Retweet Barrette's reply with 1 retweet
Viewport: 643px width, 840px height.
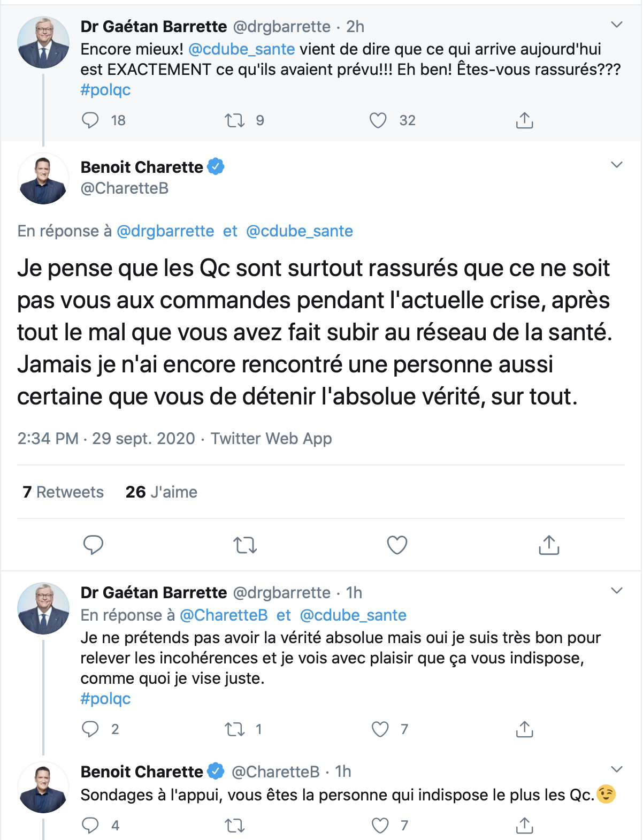click(x=234, y=729)
